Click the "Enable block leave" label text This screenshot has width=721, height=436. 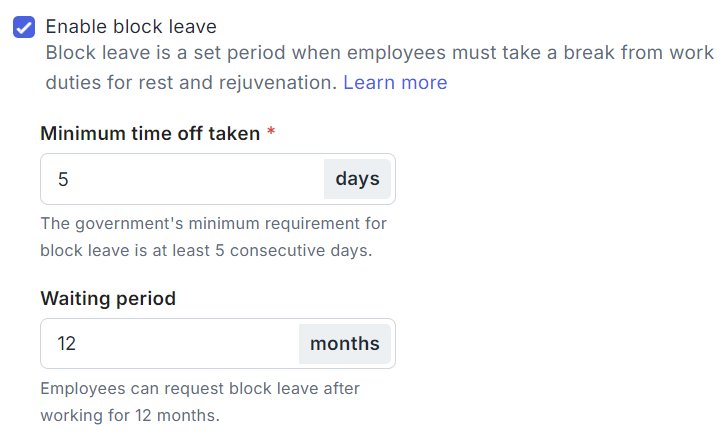pos(131,27)
